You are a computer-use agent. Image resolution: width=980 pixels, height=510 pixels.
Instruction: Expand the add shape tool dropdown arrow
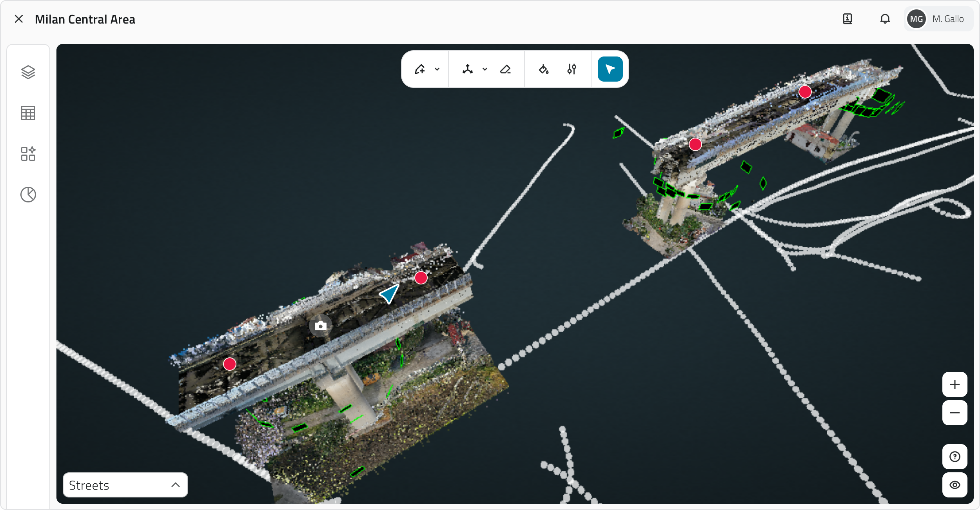437,69
